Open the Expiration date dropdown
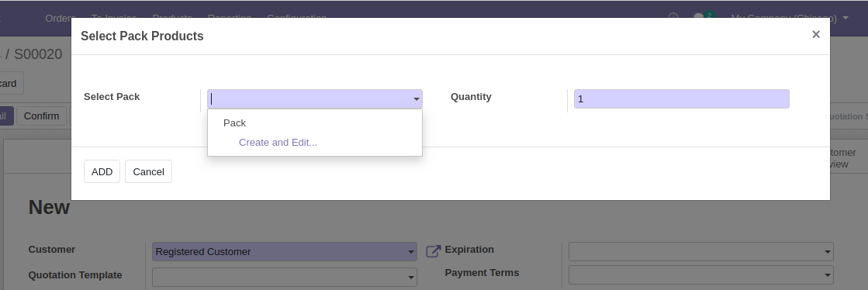Viewport: 868px width, 290px height. pyautogui.click(x=700, y=252)
